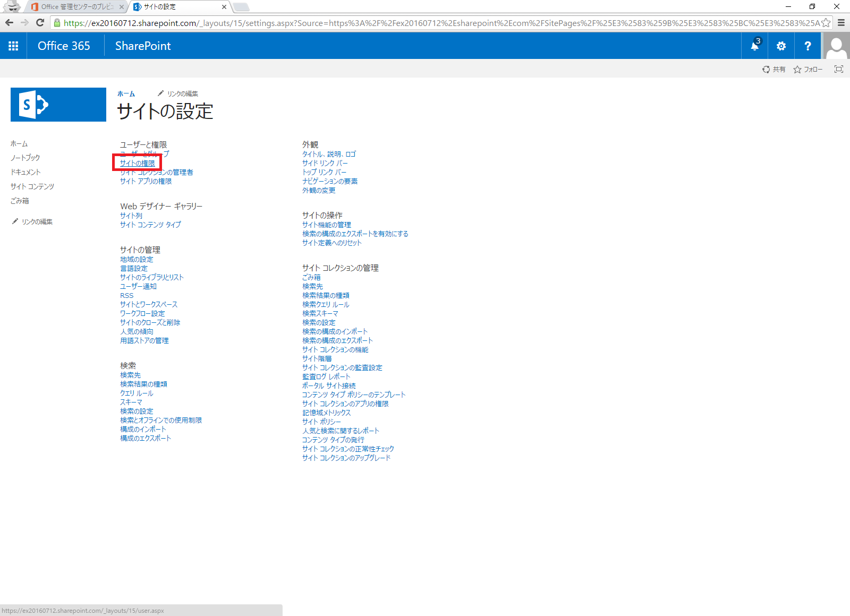
Task: Close the サイトの設定 browser tab
Action: click(x=224, y=7)
